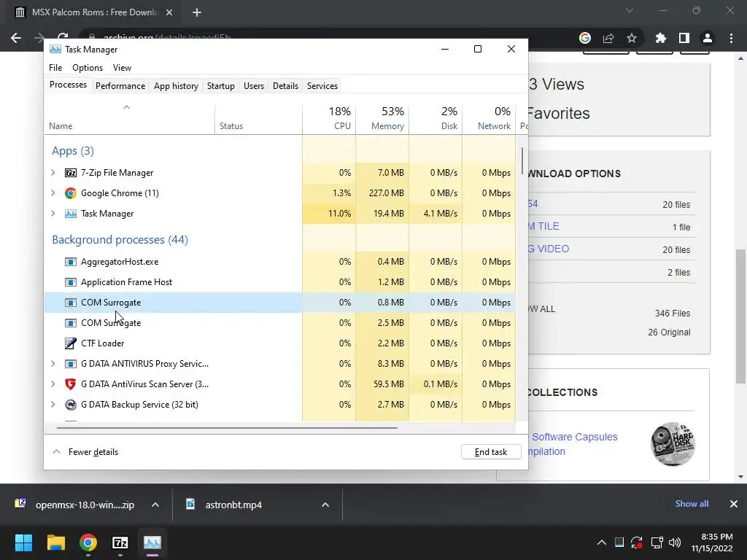Image resolution: width=747 pixels, height=560 pixels.
Task: Show hidden system tray icons
Action: (602, 542)
